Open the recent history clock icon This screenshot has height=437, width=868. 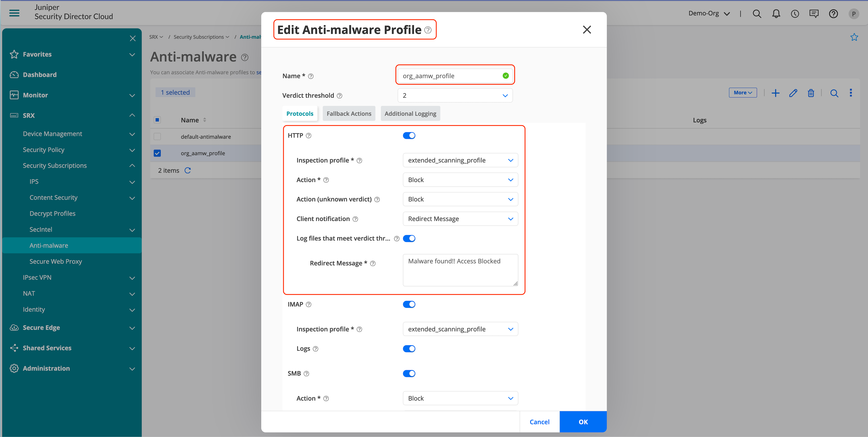tap(795, 13)
